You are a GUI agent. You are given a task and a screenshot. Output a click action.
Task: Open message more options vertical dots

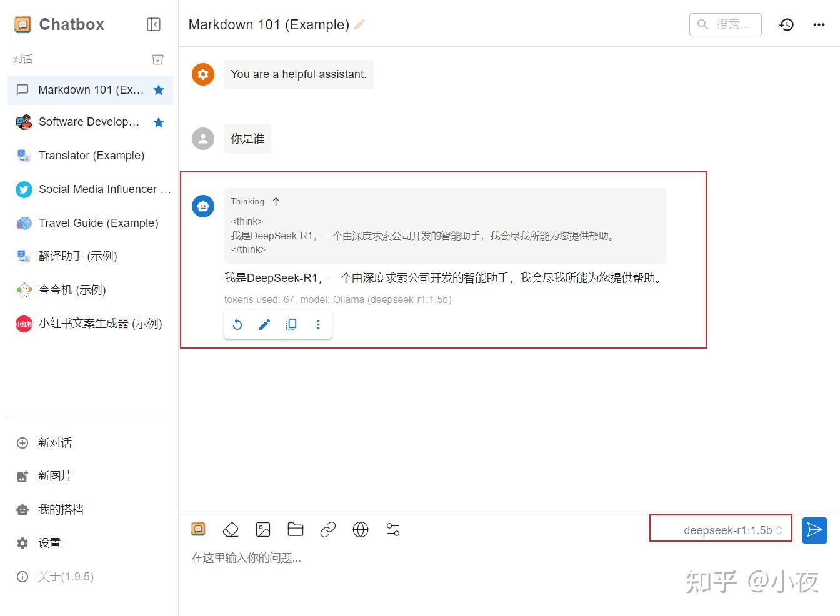(318, 324)
